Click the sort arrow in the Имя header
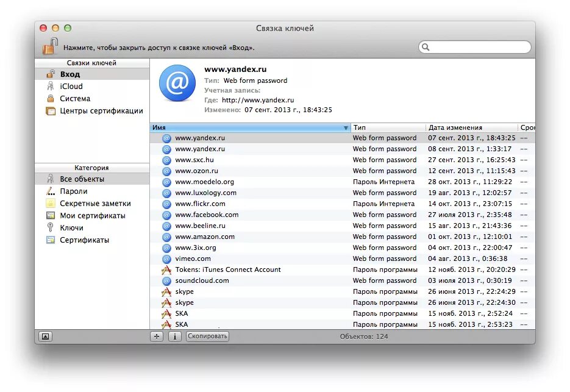The width and height of the screenshot is (570, 392). (346, 128)
